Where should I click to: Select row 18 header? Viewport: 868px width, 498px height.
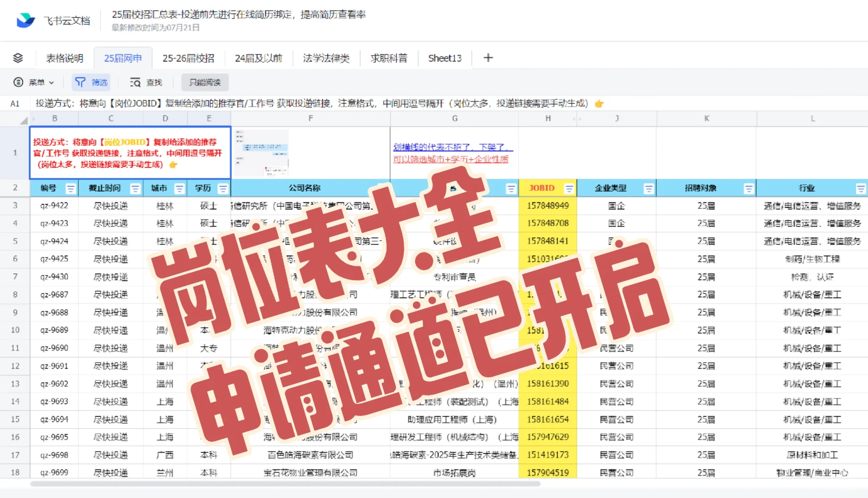[15, 472]
